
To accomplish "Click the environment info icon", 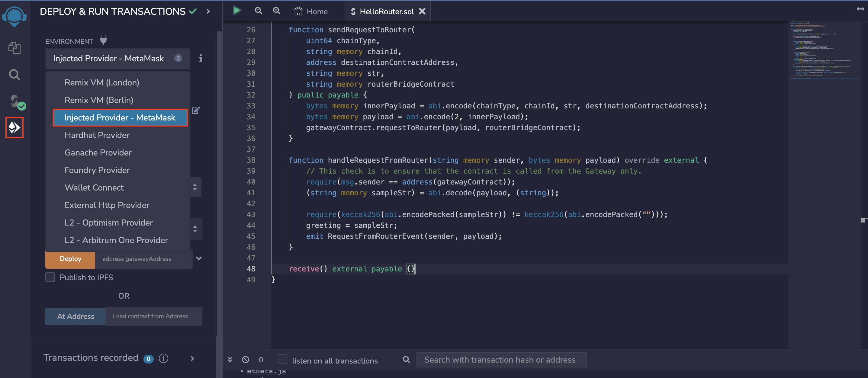I will pyautogui.click(x=201, y=58).
